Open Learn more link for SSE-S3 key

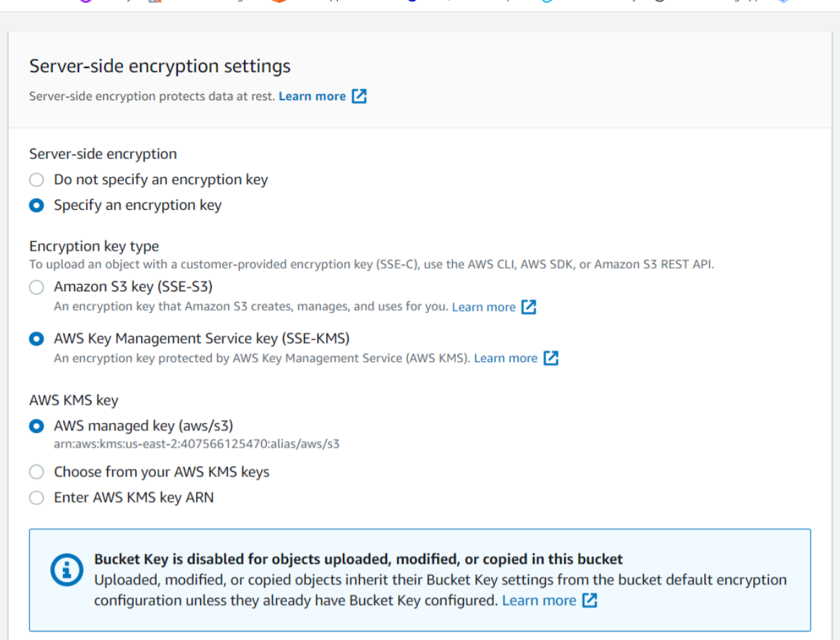[484, 307]
